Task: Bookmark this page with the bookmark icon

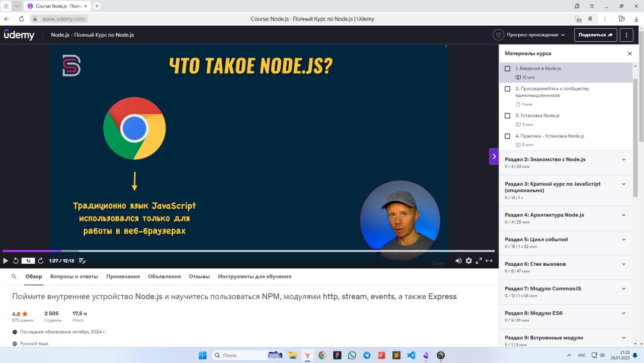Action: click(590, 19)
